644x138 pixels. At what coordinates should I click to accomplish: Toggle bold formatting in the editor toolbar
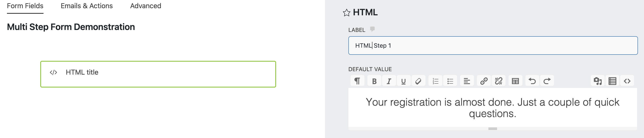pyautogui.click(x=374, y=80)
